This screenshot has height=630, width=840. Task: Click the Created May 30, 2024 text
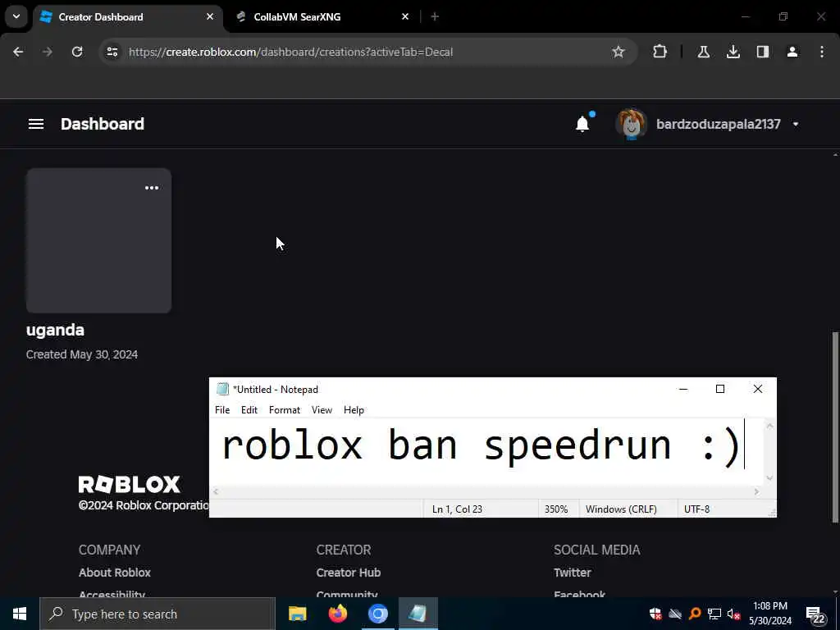click(82, 354)
